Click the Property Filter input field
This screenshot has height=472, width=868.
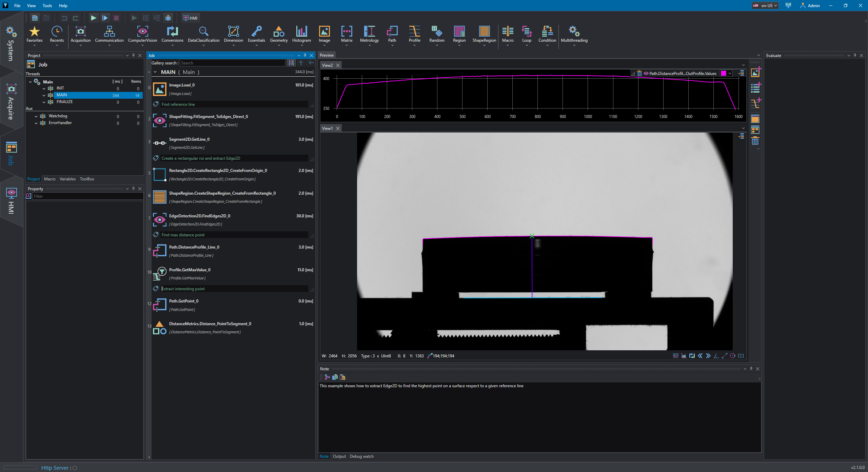[x=87, y=196]
